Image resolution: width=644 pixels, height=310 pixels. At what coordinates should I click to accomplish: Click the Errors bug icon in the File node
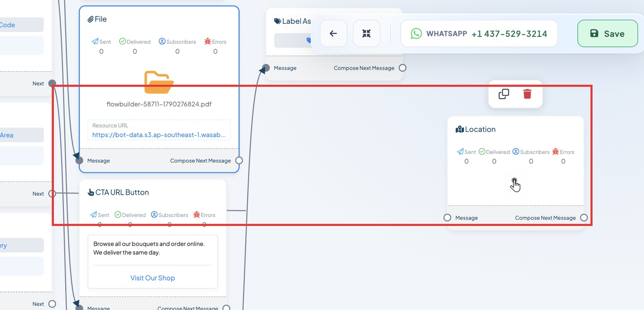[x=207, y=41]
